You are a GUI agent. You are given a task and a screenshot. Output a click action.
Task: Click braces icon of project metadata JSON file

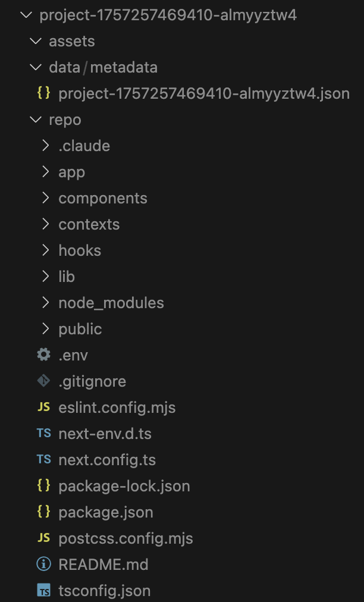(x=44, y=93)
